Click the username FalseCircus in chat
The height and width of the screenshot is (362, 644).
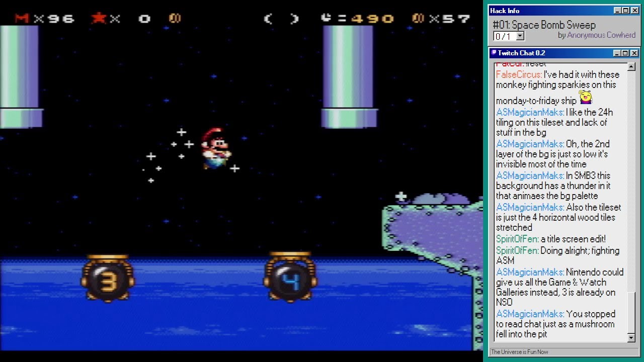[x=519, y=74]
